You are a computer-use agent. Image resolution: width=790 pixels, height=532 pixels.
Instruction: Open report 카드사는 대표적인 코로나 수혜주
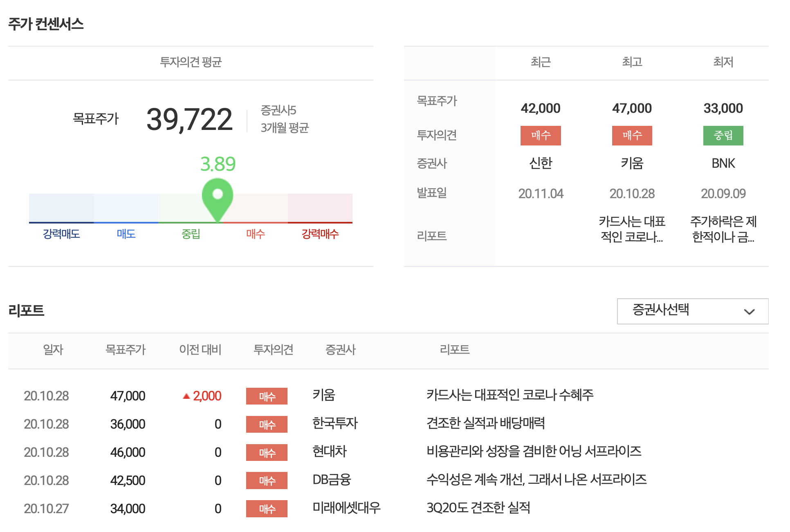509,395
